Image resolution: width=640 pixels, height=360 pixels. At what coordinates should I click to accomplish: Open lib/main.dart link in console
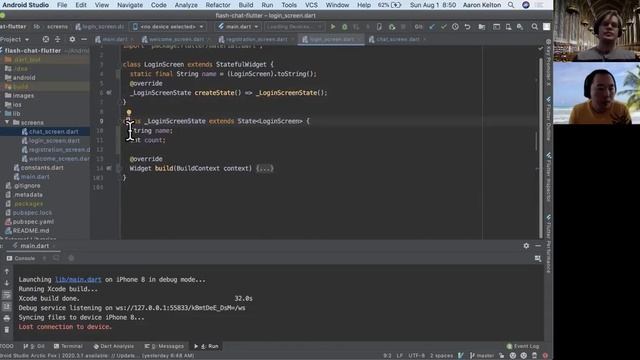tap(78, 280)
